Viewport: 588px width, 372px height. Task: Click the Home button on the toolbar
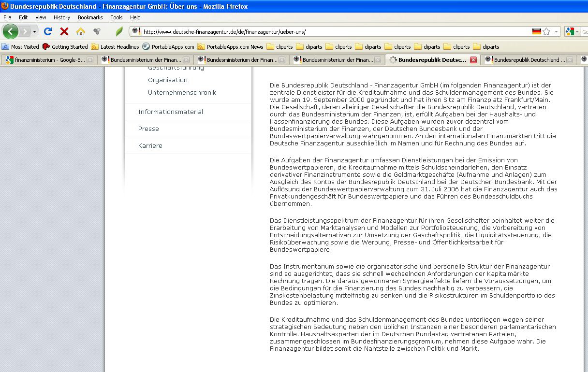[80, 31]
